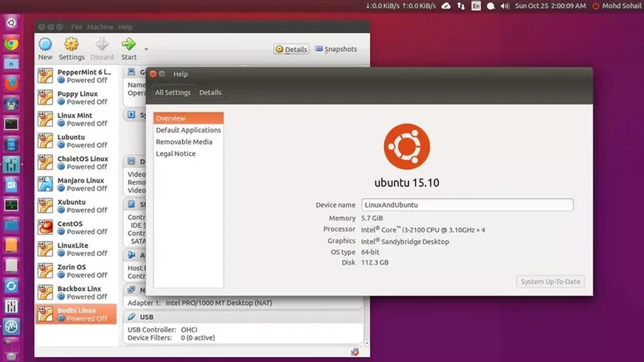Switch to Snapshots view in VirtualBox
The width and height of the screenshot is (644, 362).
point(336,49)
